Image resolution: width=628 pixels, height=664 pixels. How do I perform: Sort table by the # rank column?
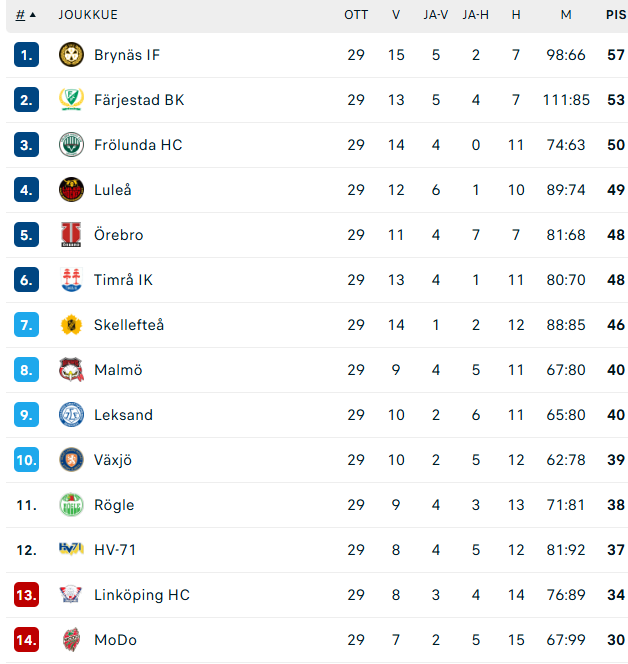point(20,15)
